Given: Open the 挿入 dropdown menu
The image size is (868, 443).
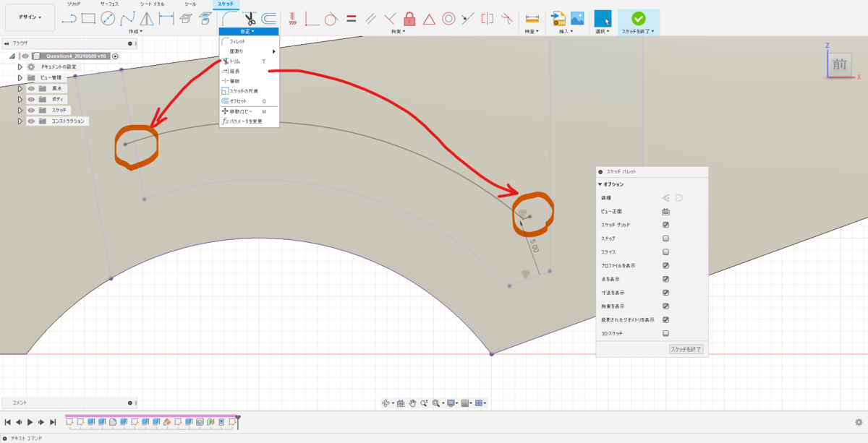Looking at the screenshot, I should click(566, 32).
